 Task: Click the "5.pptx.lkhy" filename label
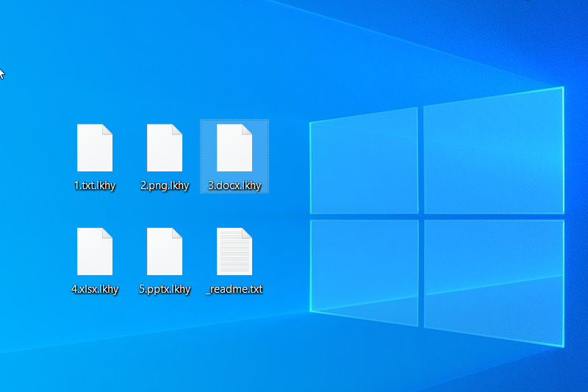(165, 289)
